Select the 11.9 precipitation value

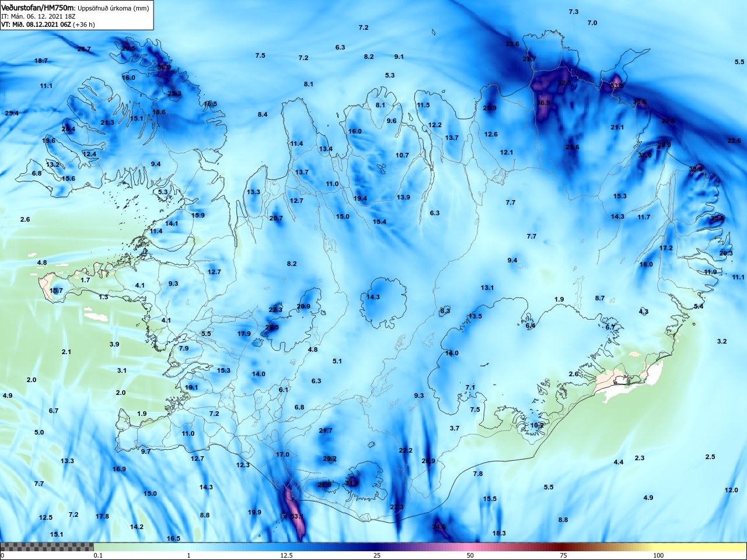pos(710,272)
